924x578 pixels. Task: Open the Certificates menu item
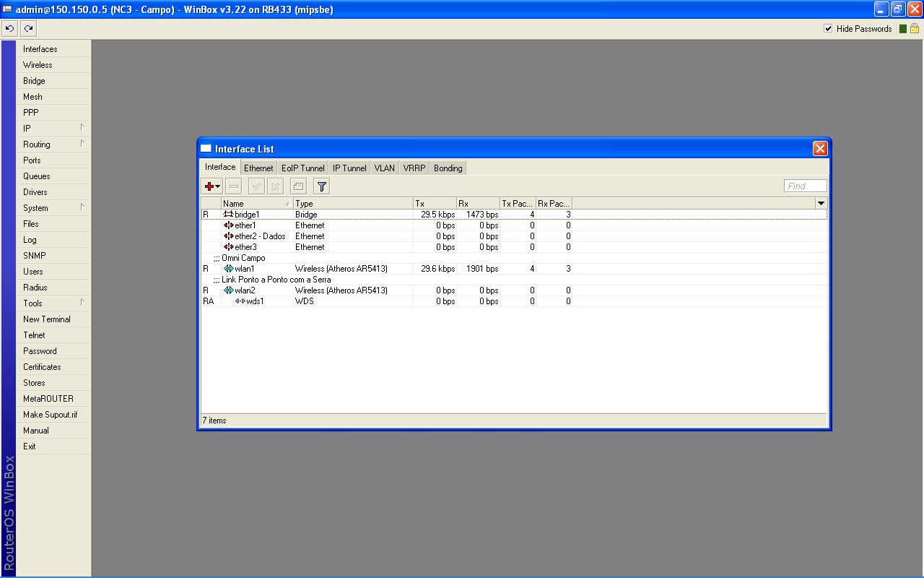[x=54, y=367]
